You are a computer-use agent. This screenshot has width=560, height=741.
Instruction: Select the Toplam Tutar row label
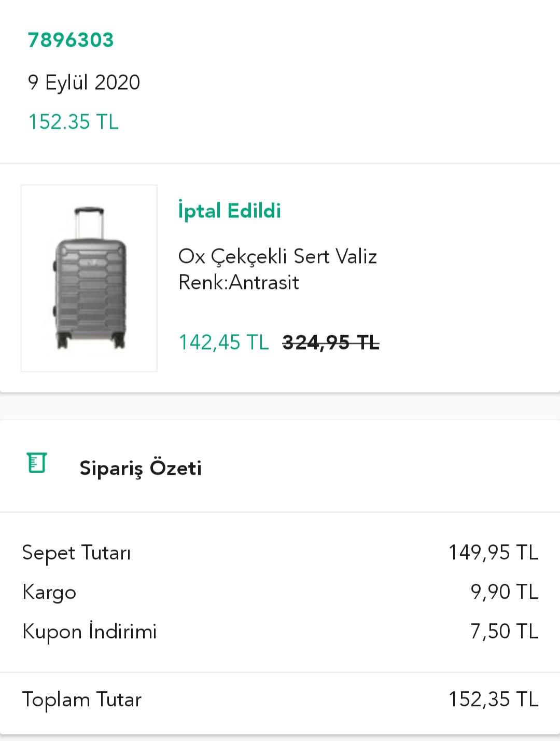[x=81, y=700]
